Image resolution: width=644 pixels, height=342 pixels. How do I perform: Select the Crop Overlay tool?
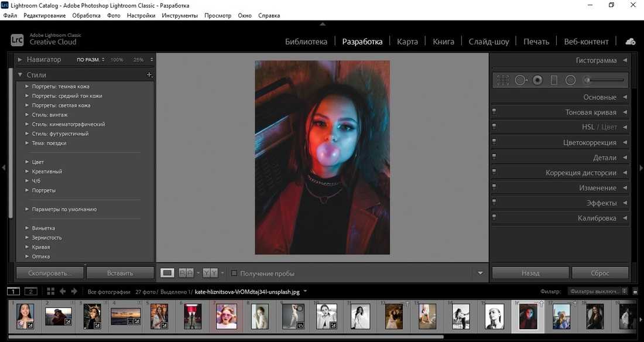pos(503,80)
